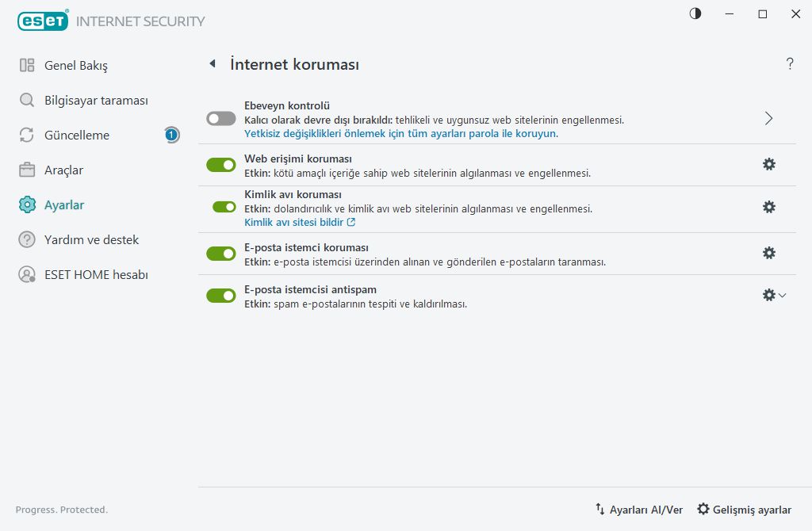
Task: Enable the Ebeveyn kontrolü toggle
Action: [221, 118]
